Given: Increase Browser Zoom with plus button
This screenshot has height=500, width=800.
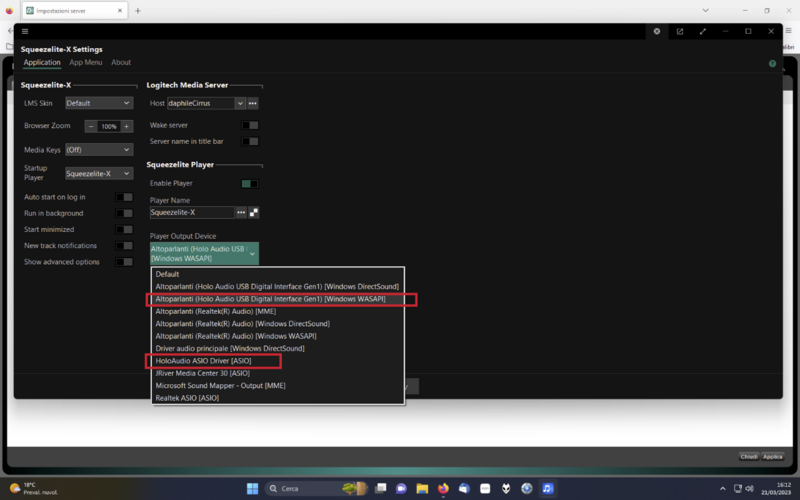Looking at the screenshot, I should point(127,127).
